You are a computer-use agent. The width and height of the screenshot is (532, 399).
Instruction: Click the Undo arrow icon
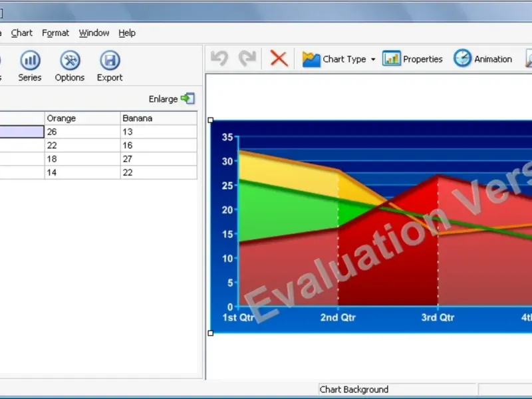pyautogui.click(x=219, y=59)
